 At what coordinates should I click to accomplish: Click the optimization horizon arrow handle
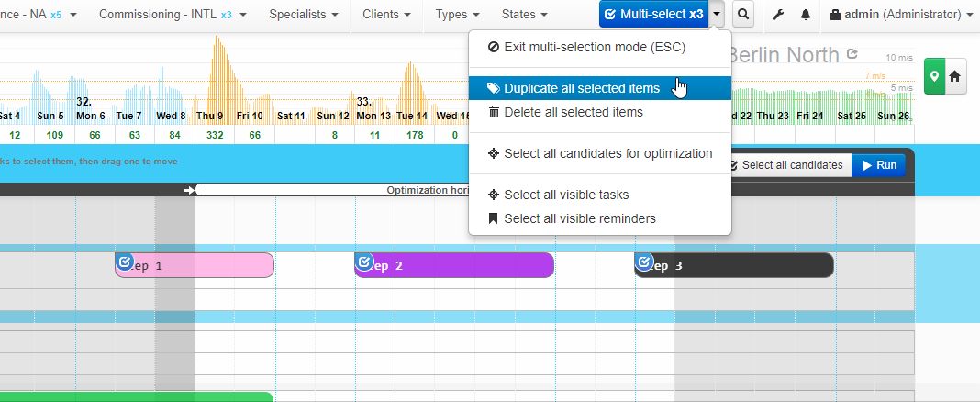click(x=189, y=190)
